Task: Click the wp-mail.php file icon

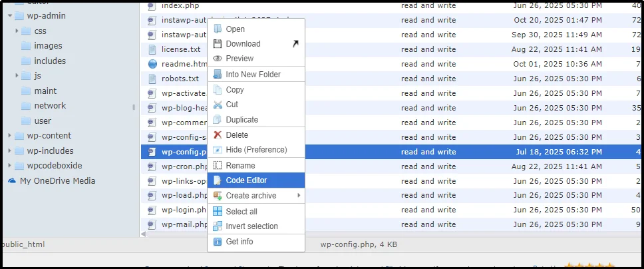Action: pyautogui.click(x=152, y=224)
